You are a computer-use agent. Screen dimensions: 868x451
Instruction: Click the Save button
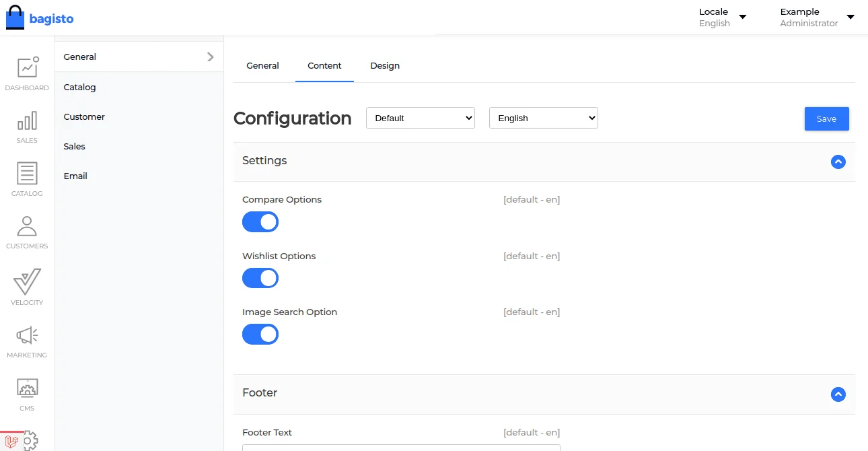tap(826, 118)
